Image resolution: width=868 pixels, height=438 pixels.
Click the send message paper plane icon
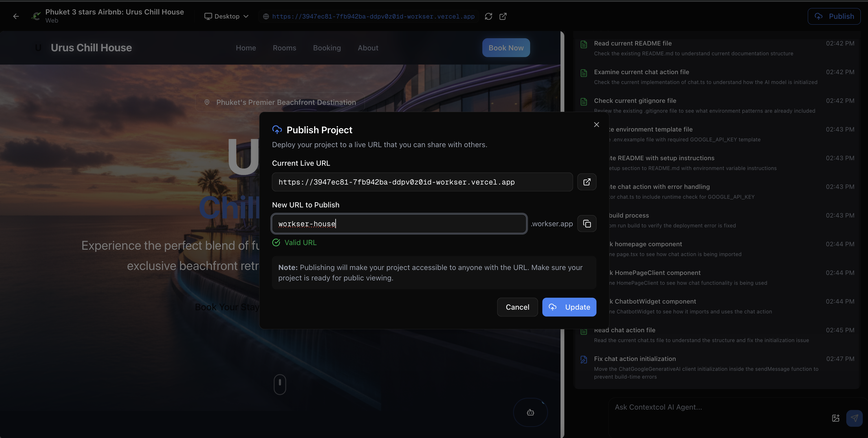[854, 418]
